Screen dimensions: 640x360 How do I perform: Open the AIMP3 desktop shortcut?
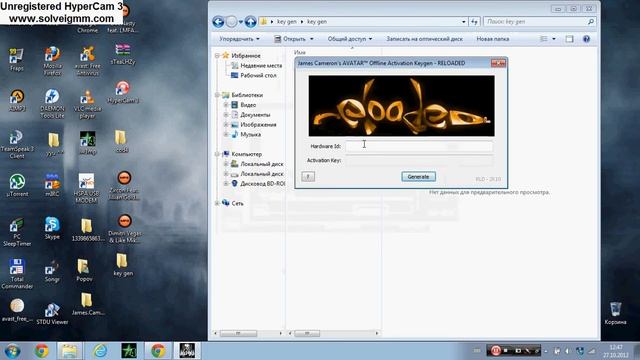pos(17,100)
